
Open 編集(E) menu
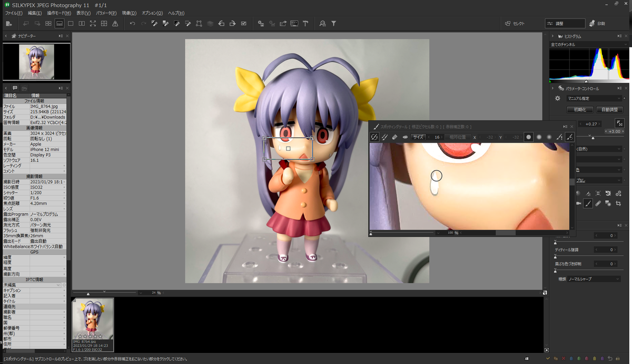tap(35, 13)
